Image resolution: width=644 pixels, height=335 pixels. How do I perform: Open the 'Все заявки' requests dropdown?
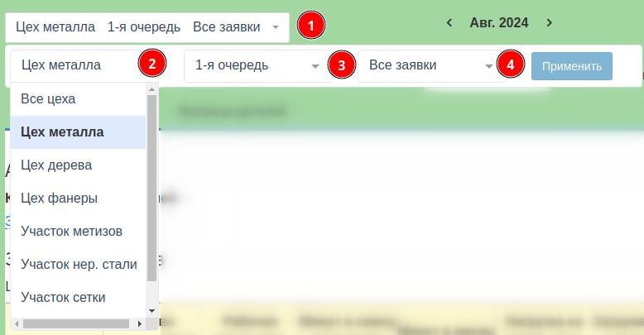click(431, 65)
